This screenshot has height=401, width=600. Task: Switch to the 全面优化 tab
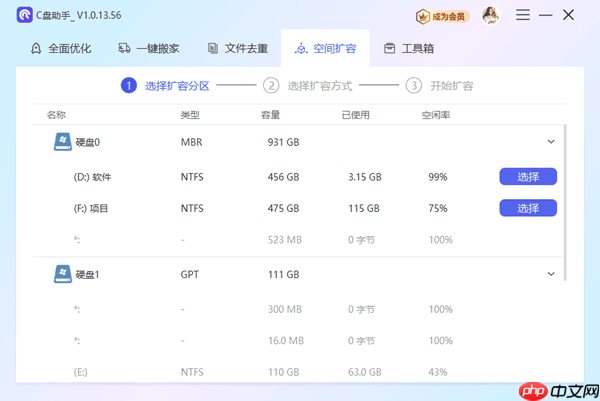(x=61, y=49)
